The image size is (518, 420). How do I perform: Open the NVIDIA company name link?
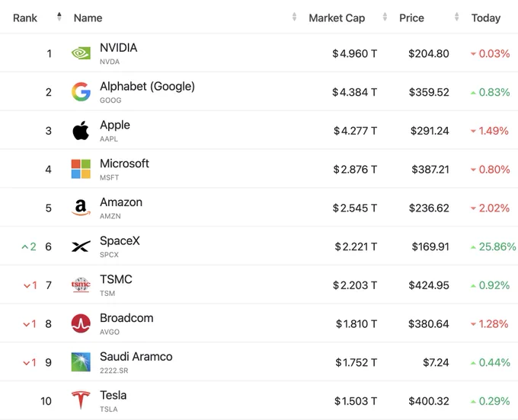(118, 47)
